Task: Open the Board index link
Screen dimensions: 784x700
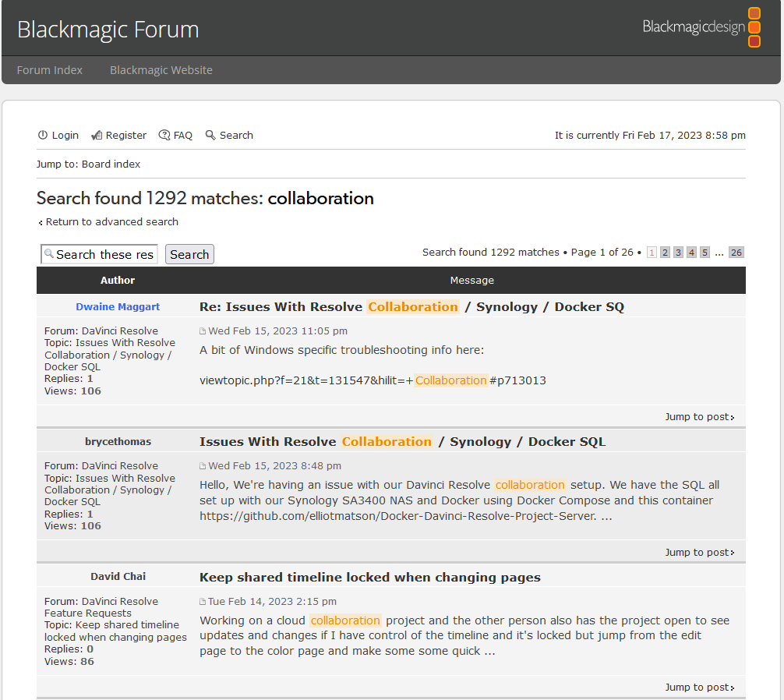Action: point(111,164)
